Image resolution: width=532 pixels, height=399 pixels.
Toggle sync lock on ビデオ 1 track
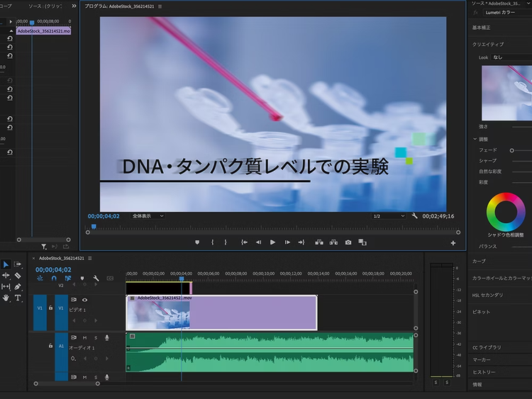74,300
